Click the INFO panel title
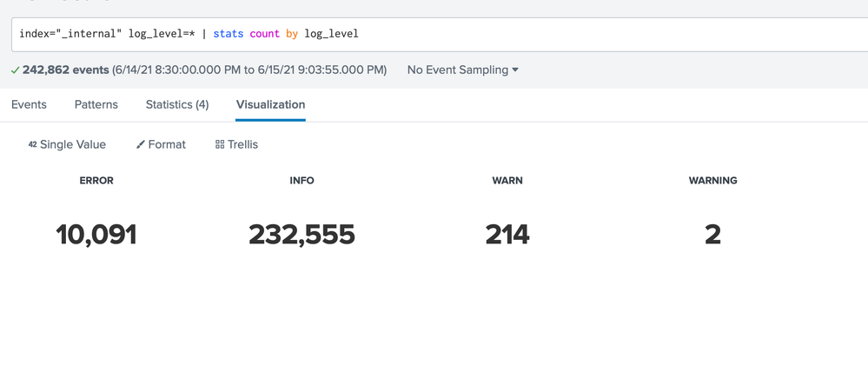This screenshot has width=868, height=386. [301, 181]
